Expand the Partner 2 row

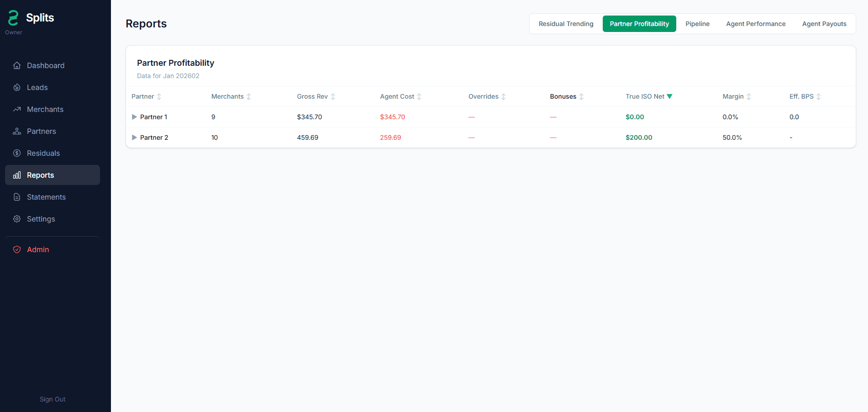pyautogui.click(x=134, y=137)
